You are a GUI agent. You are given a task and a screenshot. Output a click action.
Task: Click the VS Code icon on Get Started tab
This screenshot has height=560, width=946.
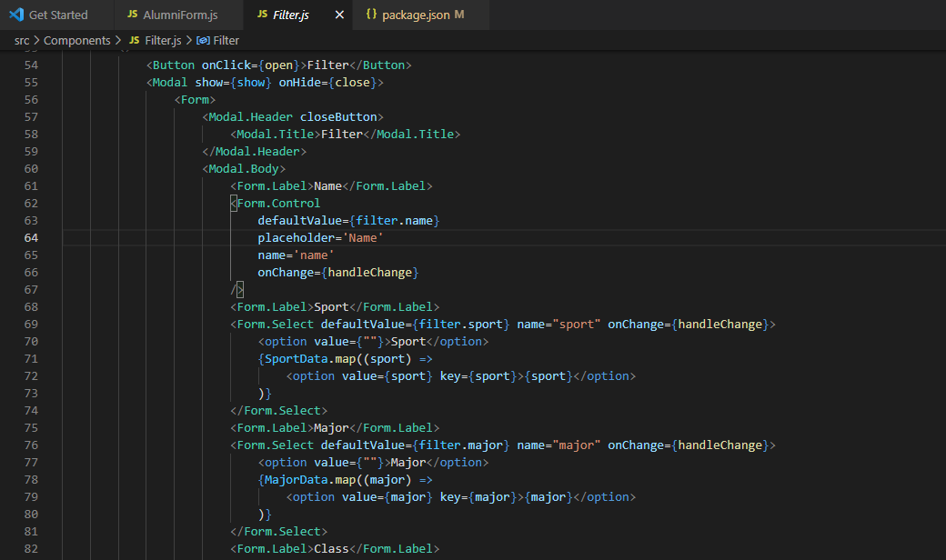[x=16, y=15]
